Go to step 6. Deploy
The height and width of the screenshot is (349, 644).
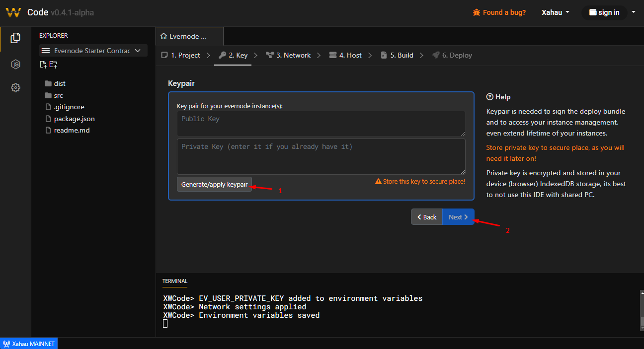click(452, 55)
